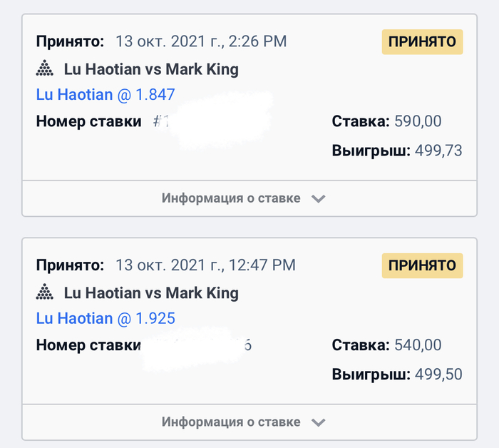Viewport: 499px width, 448px height.
Task: Click the timestamp 13 окт. 2021 г., 12:47 PM
Action: point(205,265)
